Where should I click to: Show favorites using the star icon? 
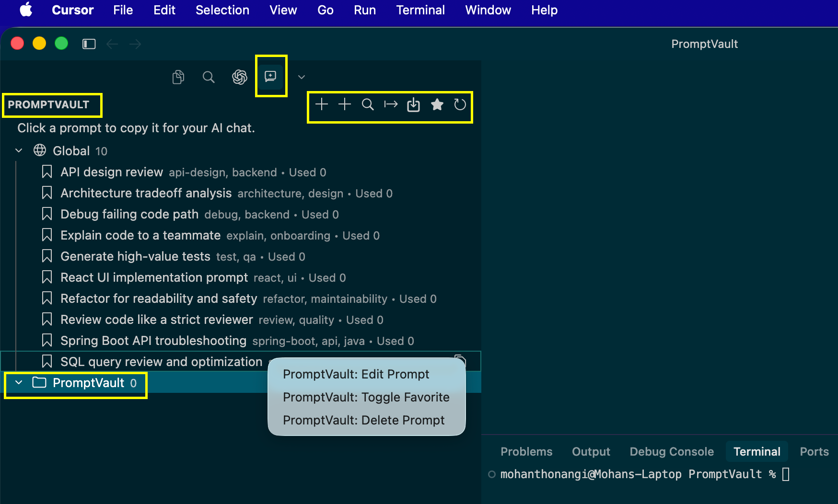pyautogui.click(x=437, y=104)
